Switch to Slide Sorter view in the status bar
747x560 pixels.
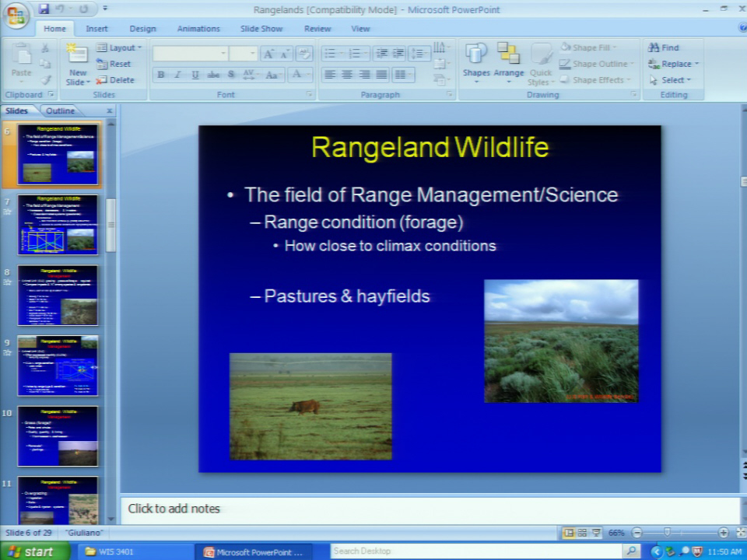tap(582, 533)
